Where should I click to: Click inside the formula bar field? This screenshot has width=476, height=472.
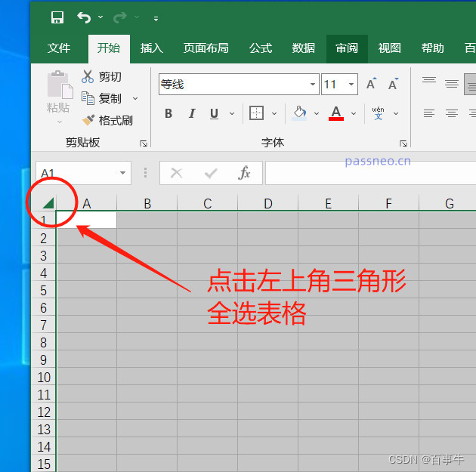coord(370,173)
